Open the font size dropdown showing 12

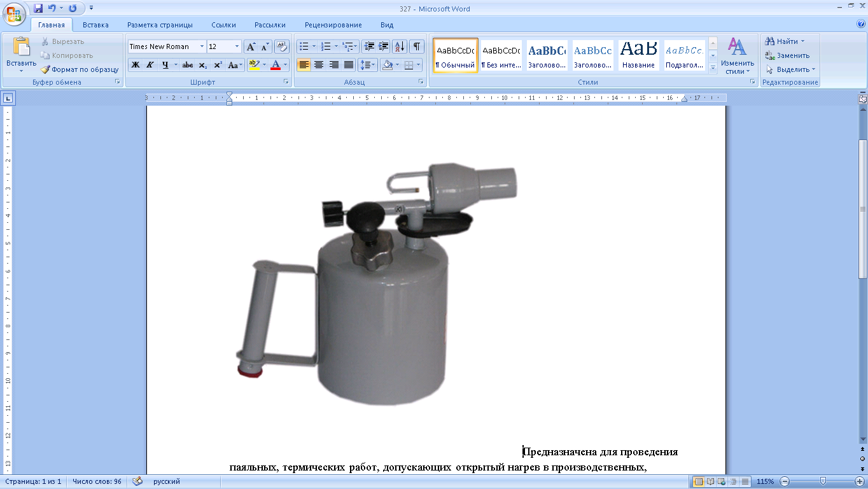(x=237, y=46)
